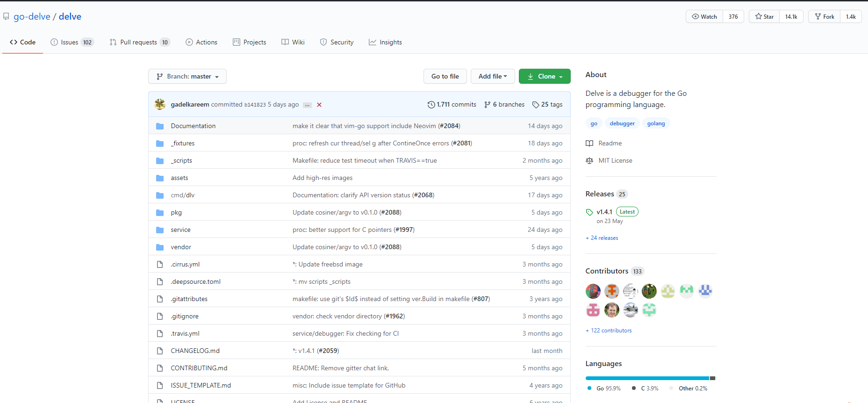
Task: Click the CONTRIBUTING.md file icon
Action: (x=160, y=368)
